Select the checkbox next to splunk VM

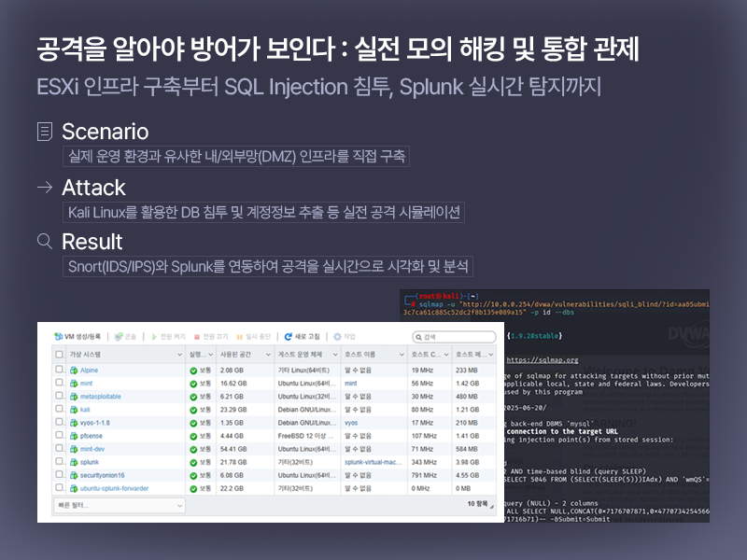[59, 461]
